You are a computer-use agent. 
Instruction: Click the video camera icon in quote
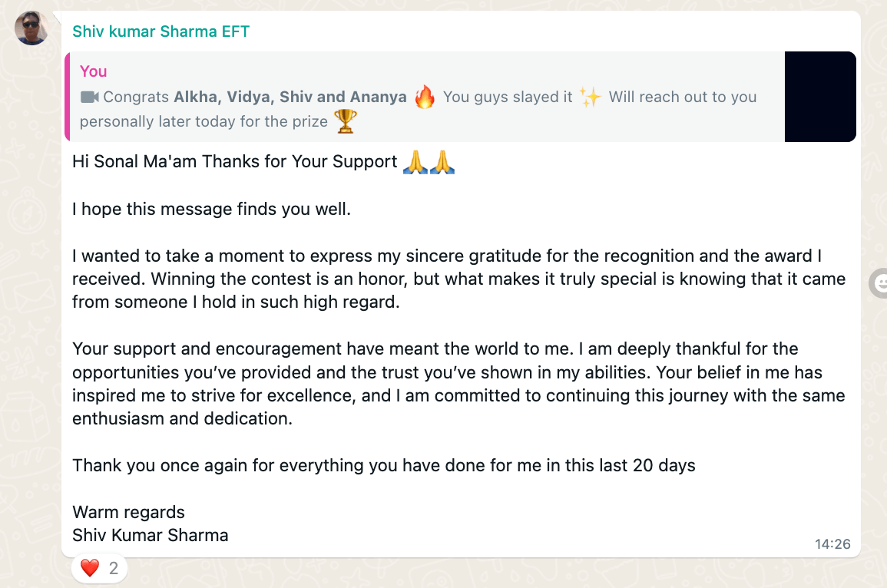pos(89,97)
